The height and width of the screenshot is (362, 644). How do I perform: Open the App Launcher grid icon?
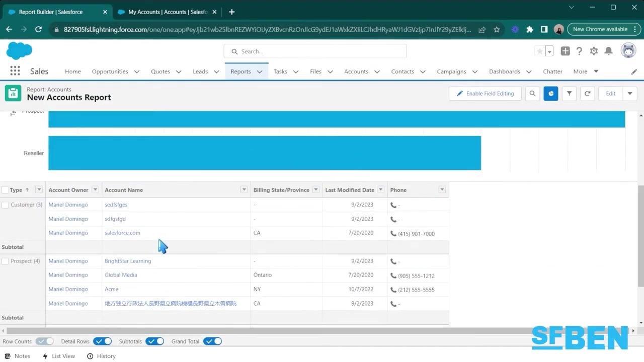point(15,71)
